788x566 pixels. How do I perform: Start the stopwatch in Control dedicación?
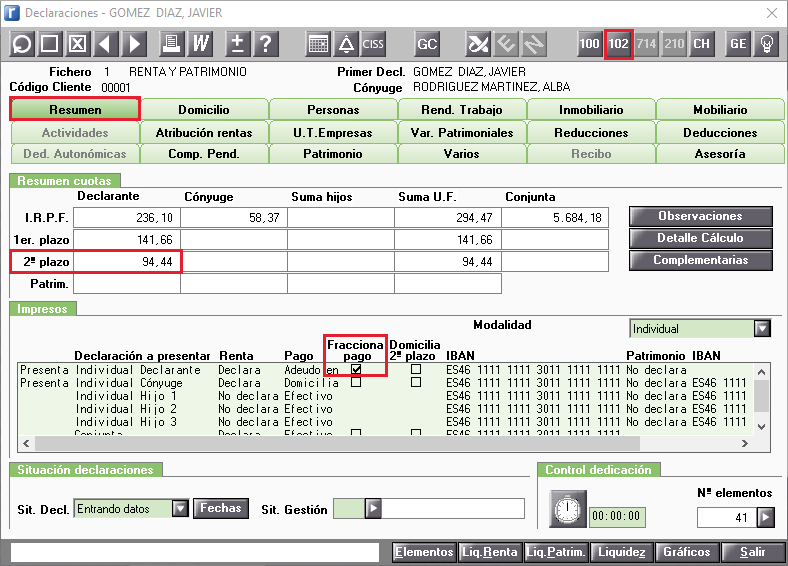tap(567, 509)
